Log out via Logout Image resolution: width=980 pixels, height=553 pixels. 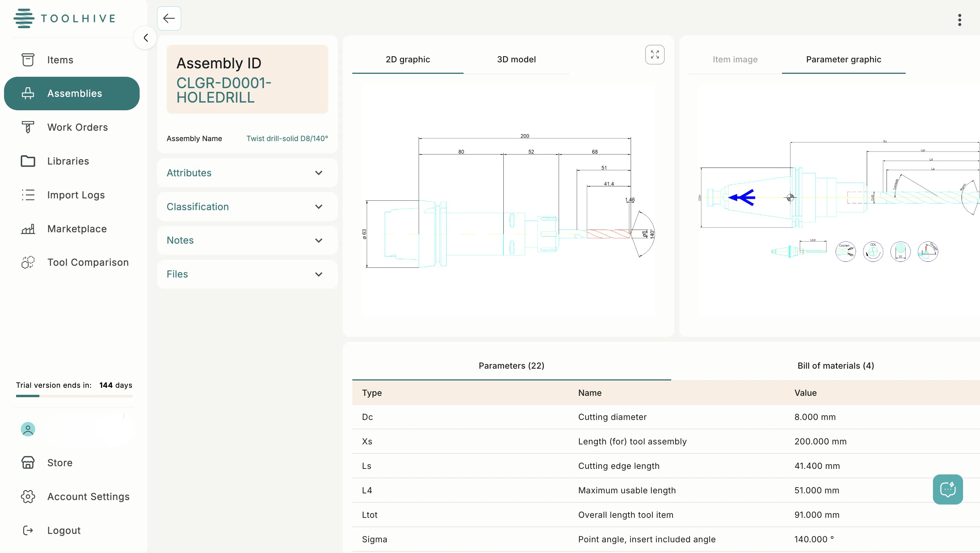[72, 530]
